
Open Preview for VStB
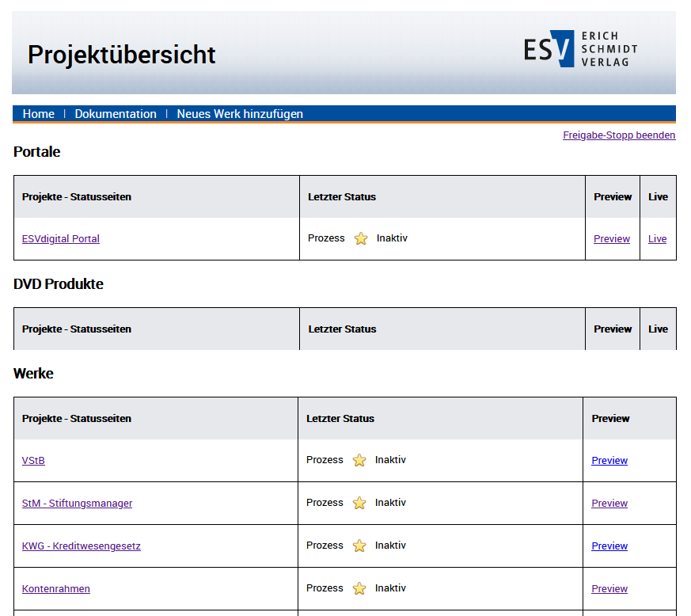tap(609, 460)
